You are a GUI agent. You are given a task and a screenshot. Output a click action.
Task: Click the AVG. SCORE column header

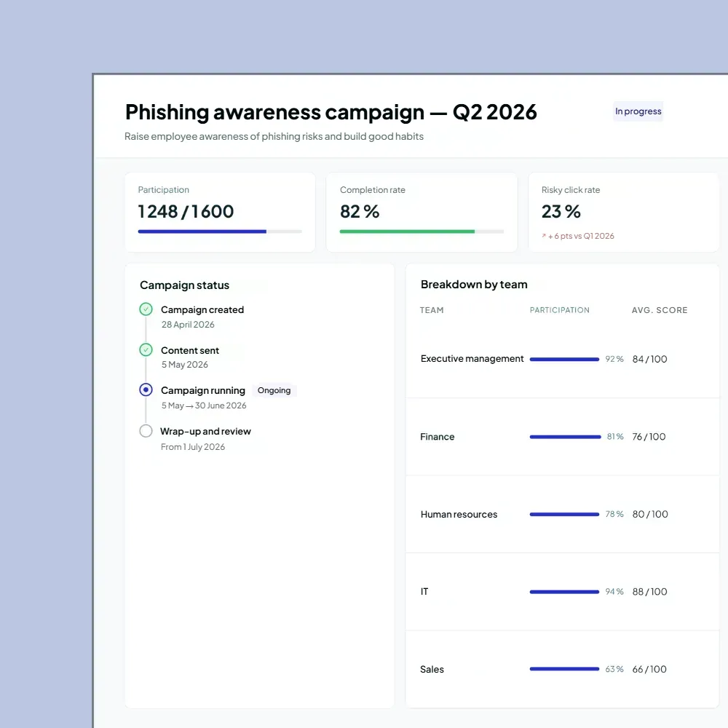(660, 310)
